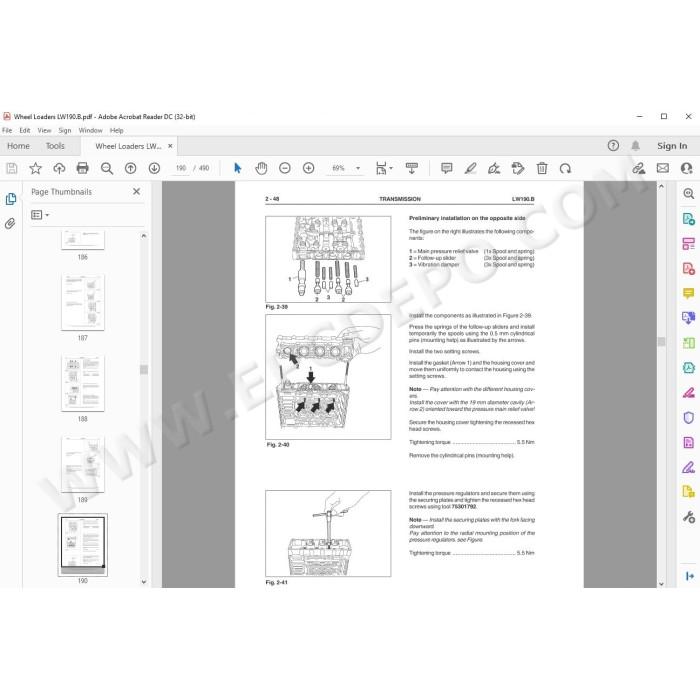Select page 188 thumbnail
700x700 pixels.
(83, 383)
